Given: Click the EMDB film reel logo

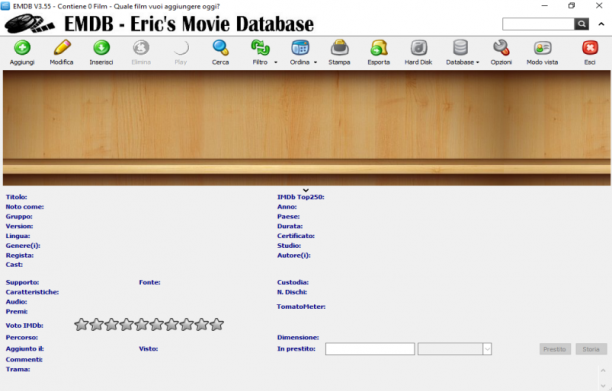Looking at the screenshot, I should [30, 23].
